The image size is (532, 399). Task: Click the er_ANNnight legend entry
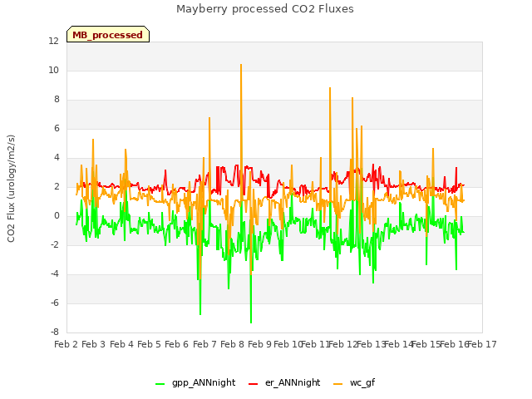(284, 382)
